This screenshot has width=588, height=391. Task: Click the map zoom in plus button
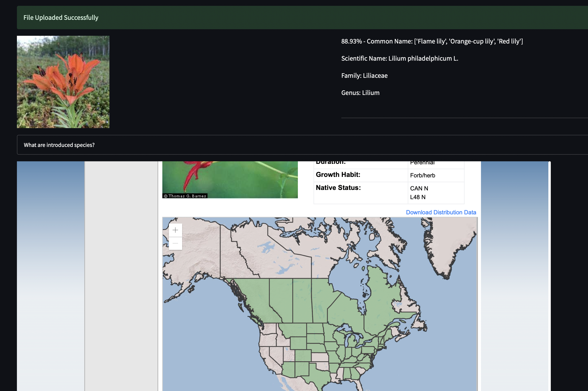pyautogui.click(x=175, y=230)
